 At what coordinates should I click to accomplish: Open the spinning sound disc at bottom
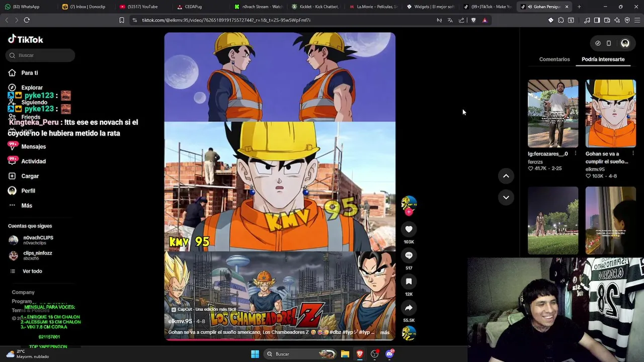pos(409,333)
